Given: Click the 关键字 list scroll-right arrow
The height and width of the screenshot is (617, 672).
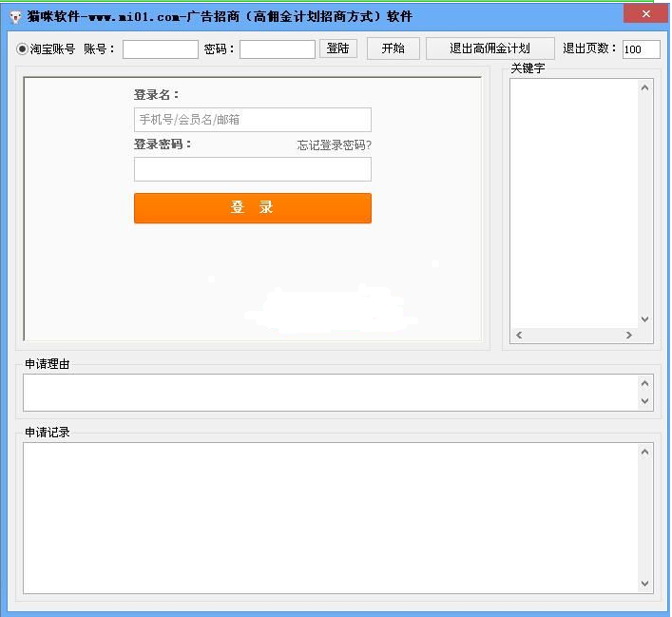Looking at the screenshot, I should click(628, 335).
